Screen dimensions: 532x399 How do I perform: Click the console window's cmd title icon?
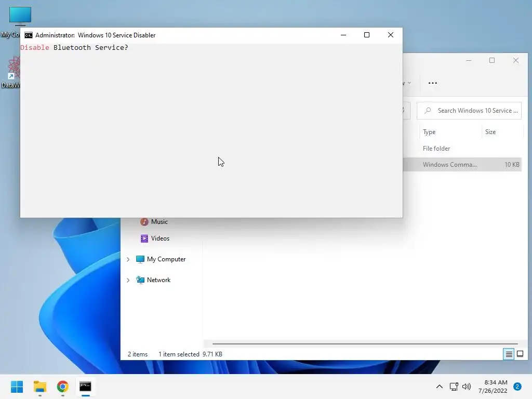pos(29,35)
